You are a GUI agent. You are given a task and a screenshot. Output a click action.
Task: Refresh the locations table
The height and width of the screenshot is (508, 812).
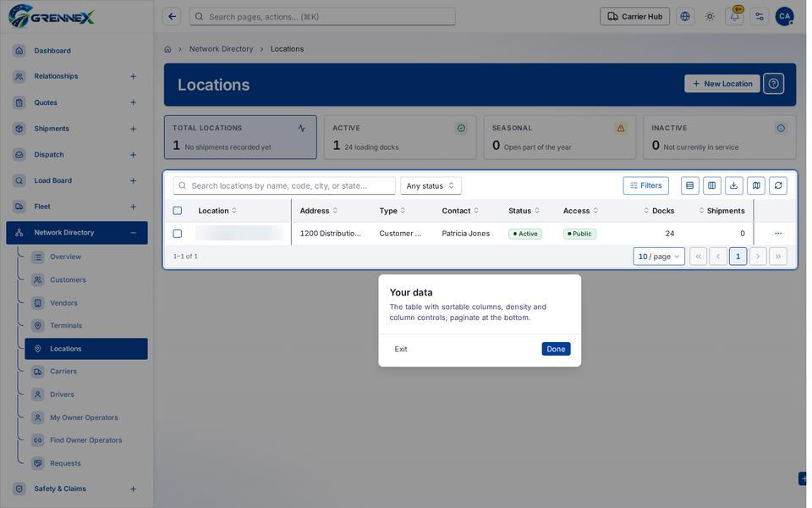[778, 185]
